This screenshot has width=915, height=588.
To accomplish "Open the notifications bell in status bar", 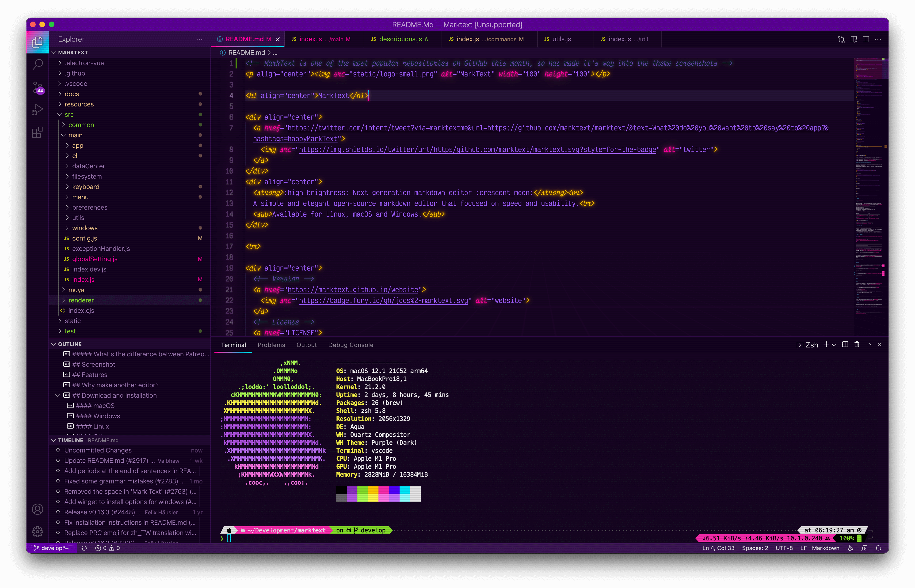I will click(x=878, y=548).
